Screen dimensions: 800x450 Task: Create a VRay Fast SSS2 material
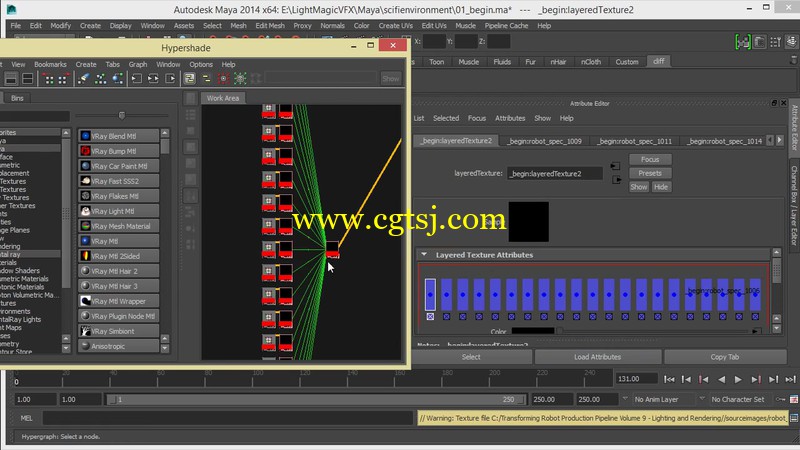point(118,181)
